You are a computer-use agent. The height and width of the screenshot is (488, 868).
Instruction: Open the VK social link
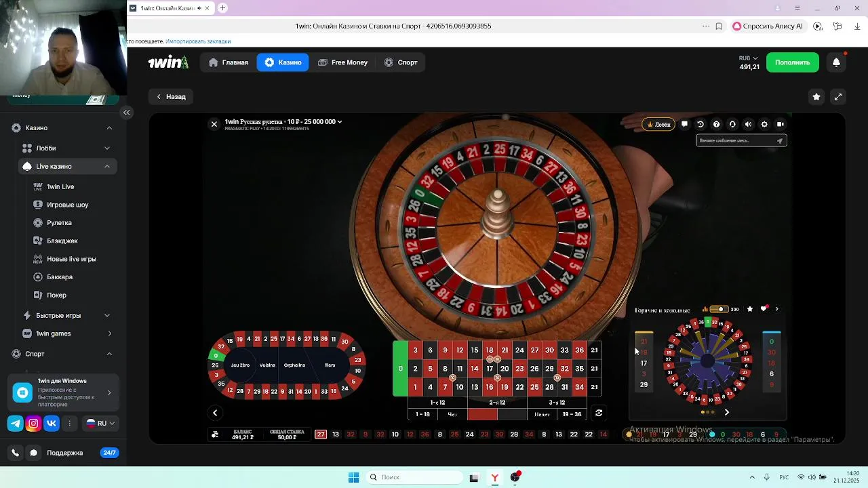(x=52, y=424)
